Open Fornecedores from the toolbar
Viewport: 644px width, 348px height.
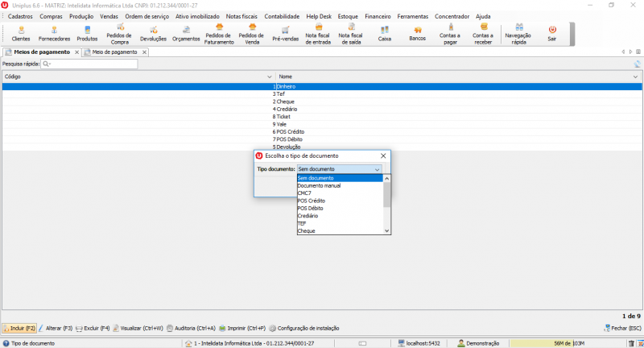[54, 34]
